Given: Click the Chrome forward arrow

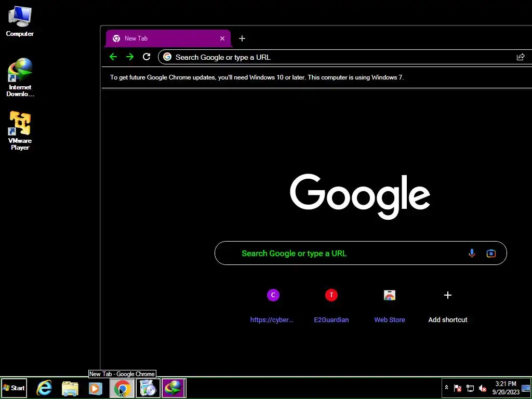Looking at the screenshot, I should [x=129, y=57].
